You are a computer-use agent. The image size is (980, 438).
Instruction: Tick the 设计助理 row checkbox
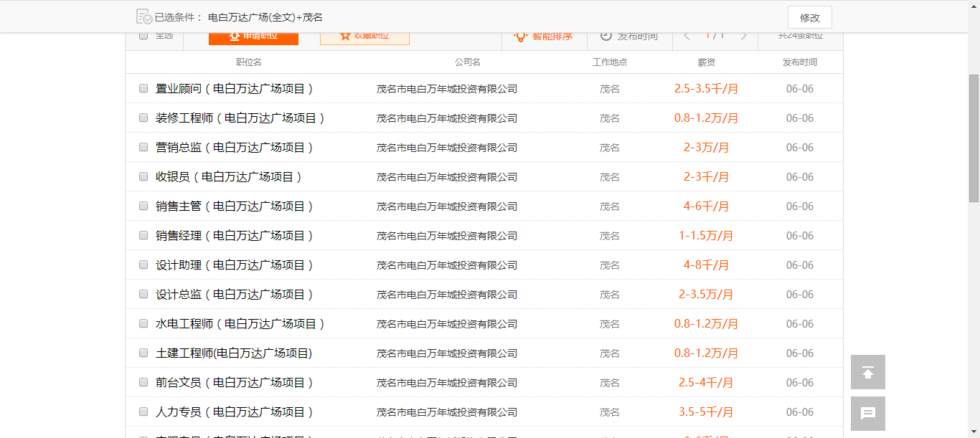coord(143,265)
